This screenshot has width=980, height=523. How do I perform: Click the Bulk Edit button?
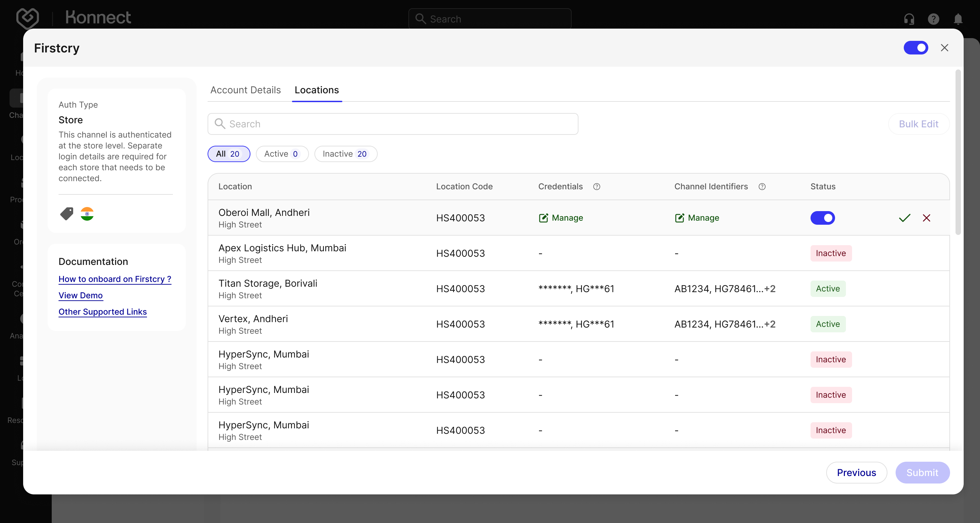click(918, 124)
